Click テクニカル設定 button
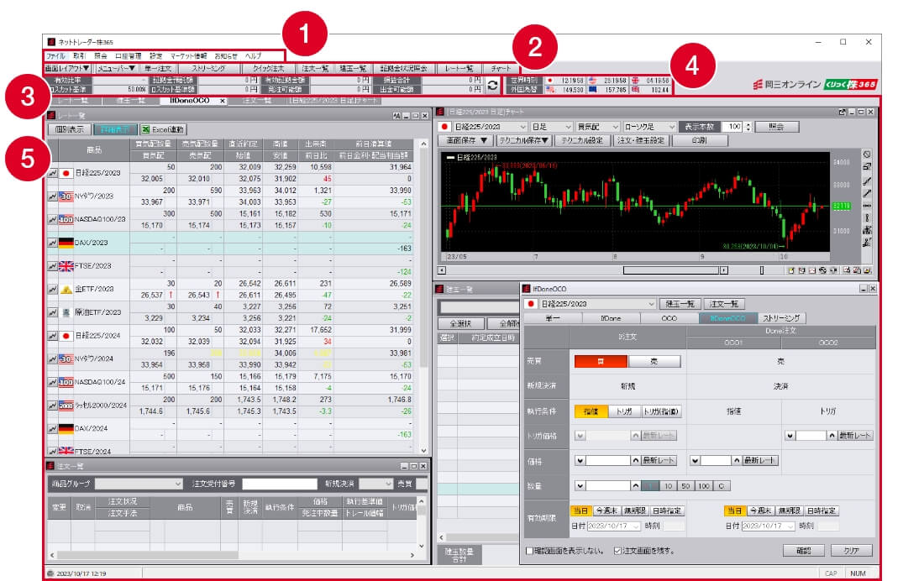924x581 pixels. [582, 141]
